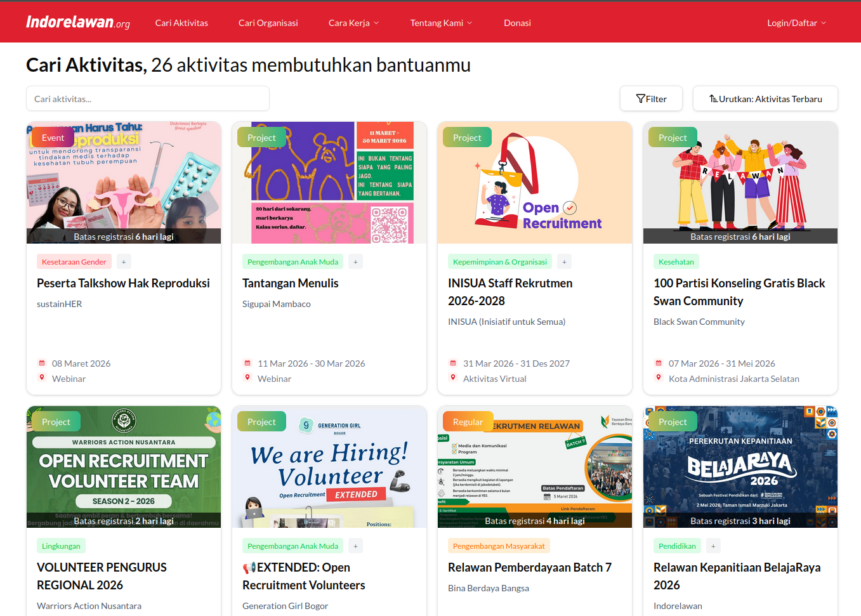Open VOLUNTEER PENGURUS REGIONAL 2026 activity

[102, 576]
